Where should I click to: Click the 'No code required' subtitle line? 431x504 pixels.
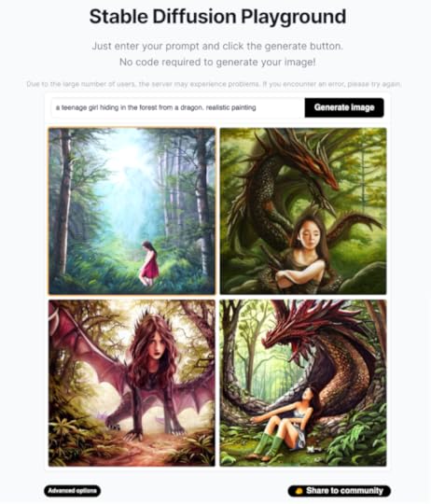tap(217, 62)
